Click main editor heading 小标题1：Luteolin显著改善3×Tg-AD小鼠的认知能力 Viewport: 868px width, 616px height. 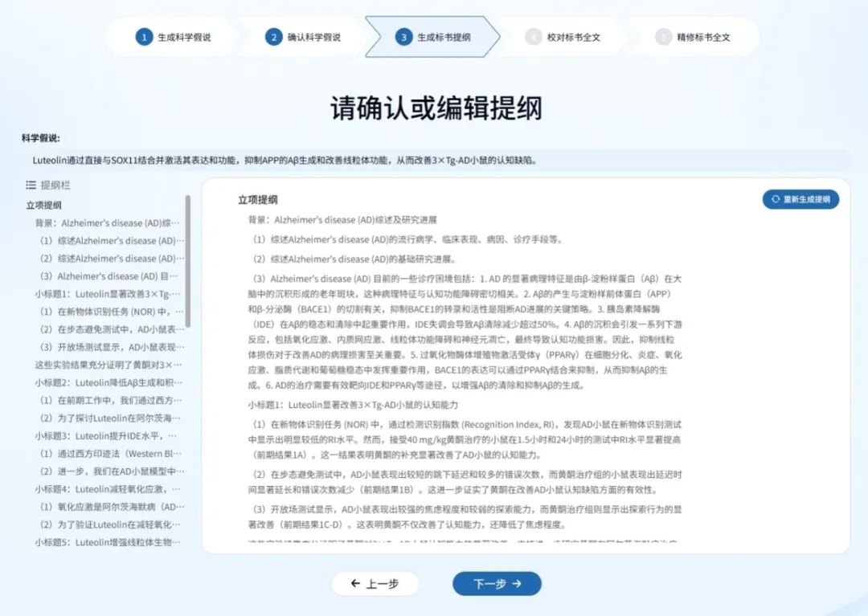(x=353, y=405)
